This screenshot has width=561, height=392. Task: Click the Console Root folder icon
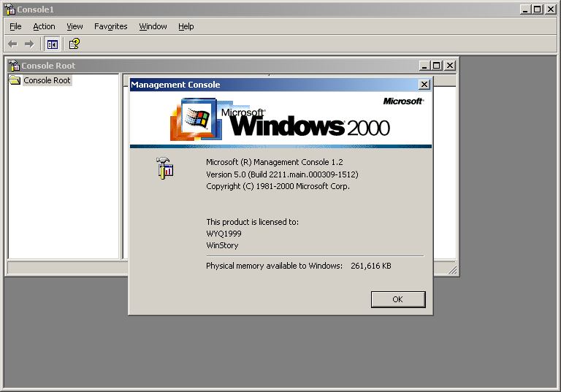coord(15,80)
